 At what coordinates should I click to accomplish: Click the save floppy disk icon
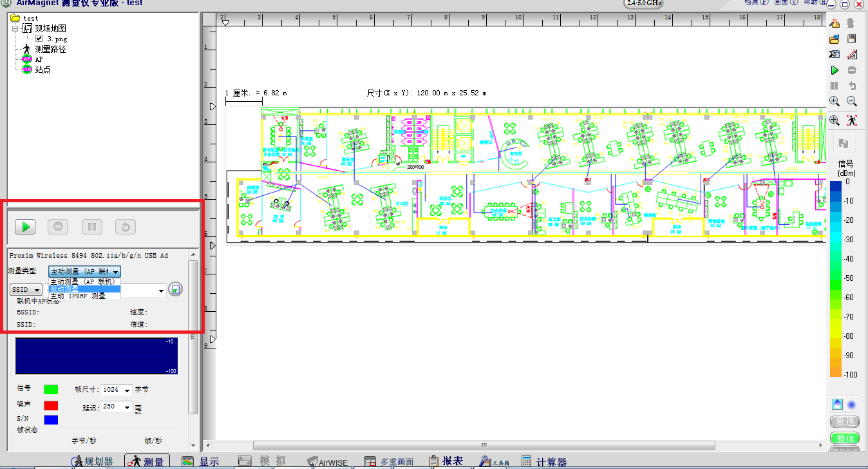851,39
